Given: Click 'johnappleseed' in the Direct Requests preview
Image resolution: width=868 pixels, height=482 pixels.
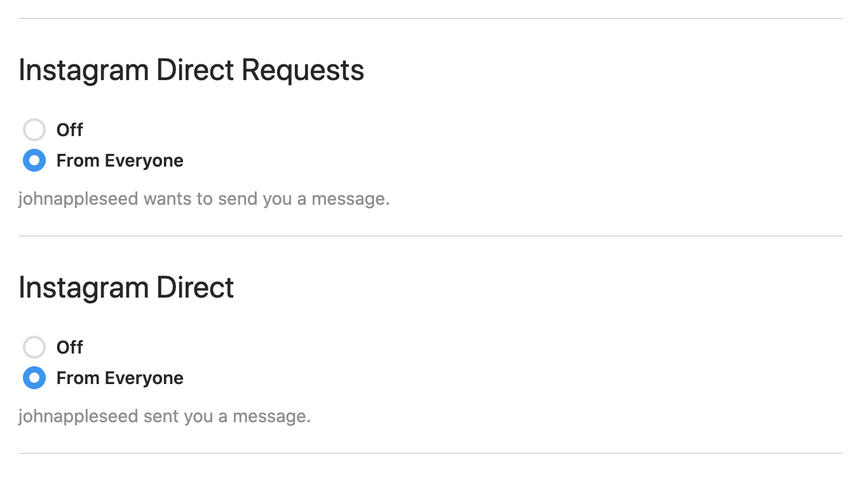Looking at the screenshot, I should 78,199.
